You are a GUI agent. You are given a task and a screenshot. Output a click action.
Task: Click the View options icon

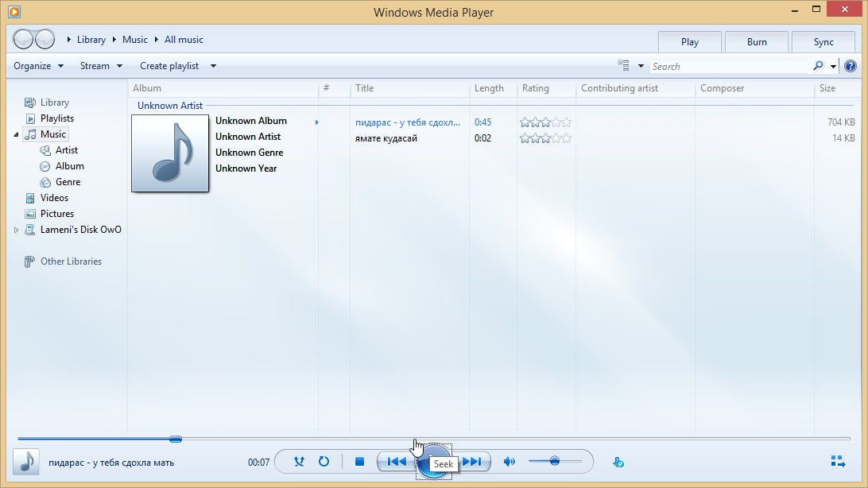(x=623, y=65)
